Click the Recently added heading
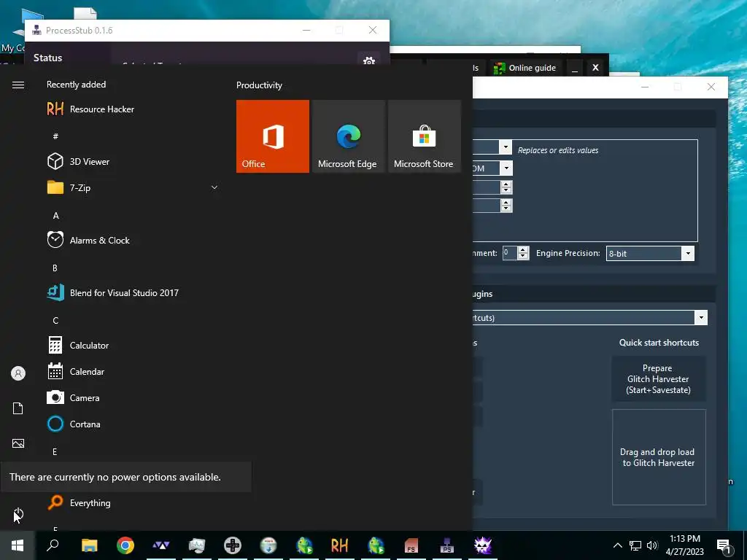This screenshot has width=747, height=560. [76, 85]
